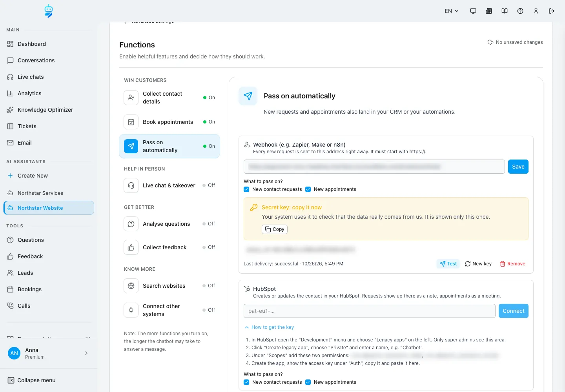Generate a New key

point(478,264)
